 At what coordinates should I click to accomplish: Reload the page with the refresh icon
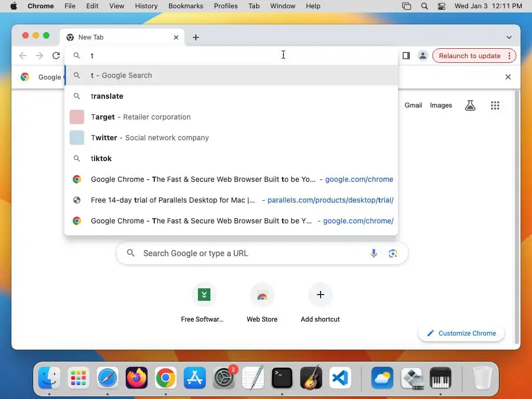pyautogui.click(x=56, y=56)
